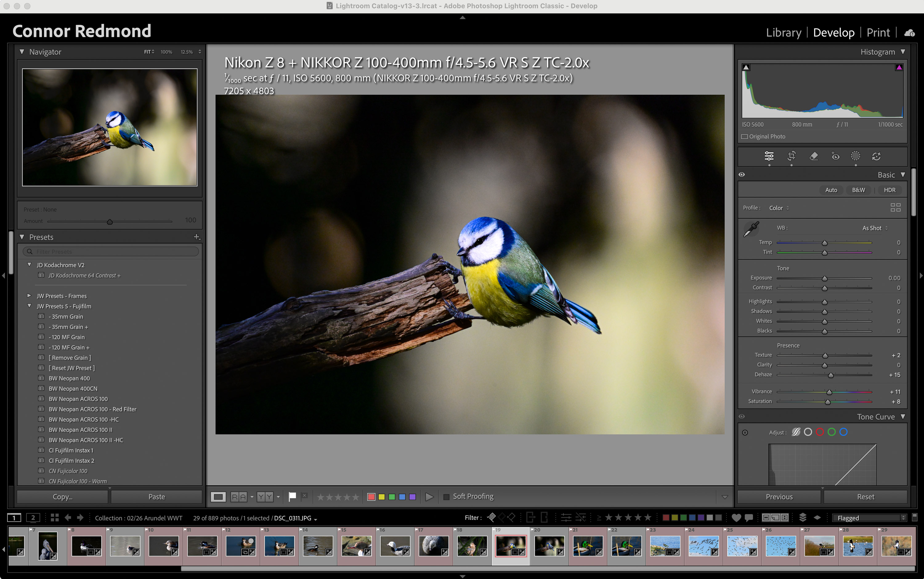Go back with the left arrow icon
Screen dimensions: 924x579
click(x=68, y=518)
